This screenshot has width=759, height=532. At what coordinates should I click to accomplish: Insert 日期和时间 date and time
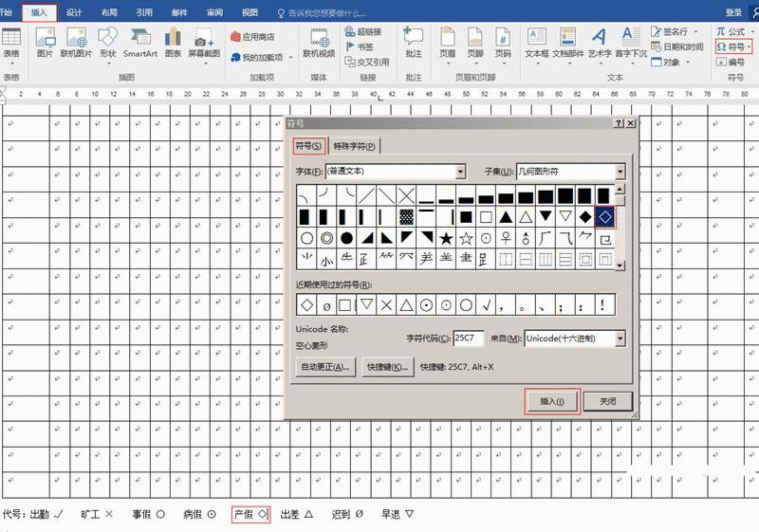(x=677, y=46)
